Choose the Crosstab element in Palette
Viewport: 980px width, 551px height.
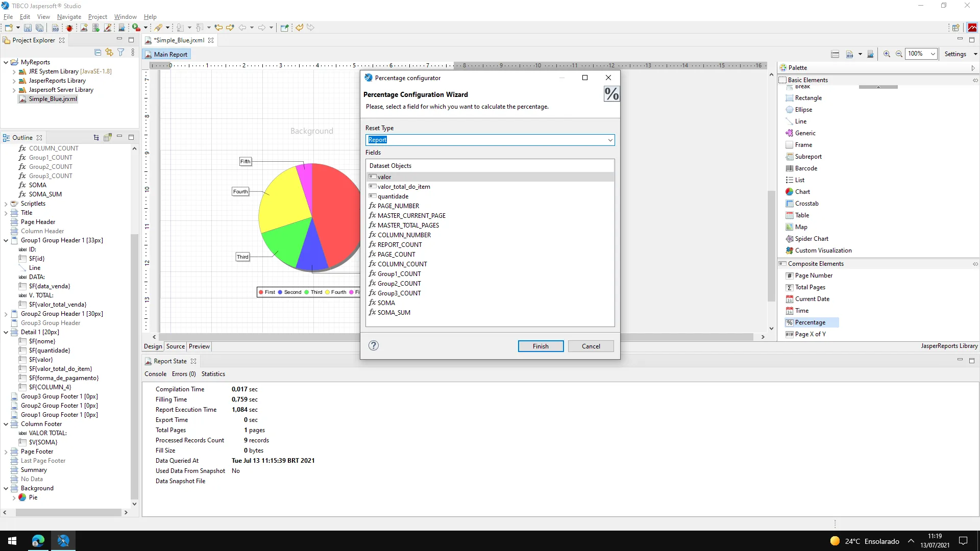click(x=806, y=204)
